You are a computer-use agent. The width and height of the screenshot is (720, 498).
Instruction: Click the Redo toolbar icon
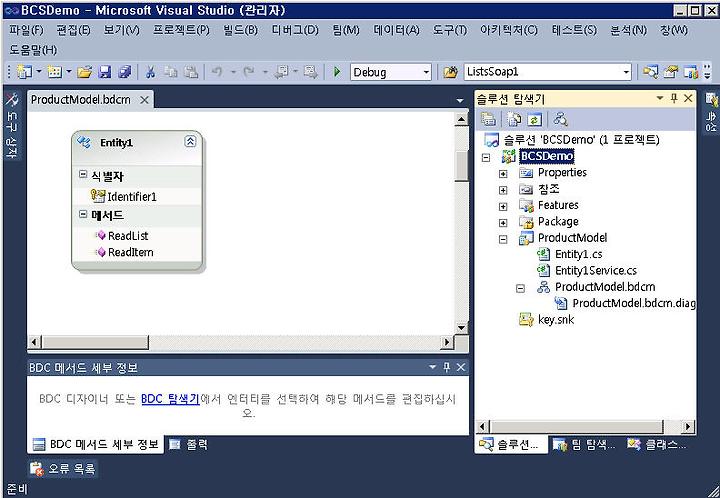249,72
